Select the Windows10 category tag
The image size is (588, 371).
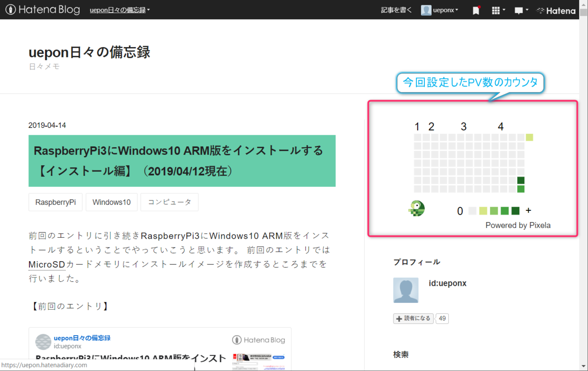coord(111,202)
